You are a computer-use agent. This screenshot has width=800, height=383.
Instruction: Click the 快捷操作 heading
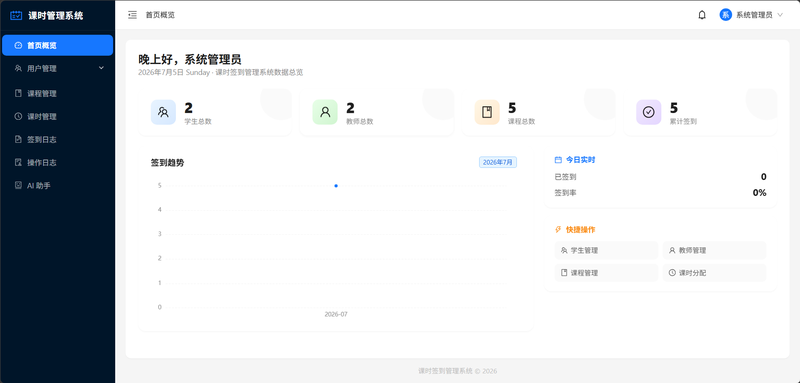point(581,229)
